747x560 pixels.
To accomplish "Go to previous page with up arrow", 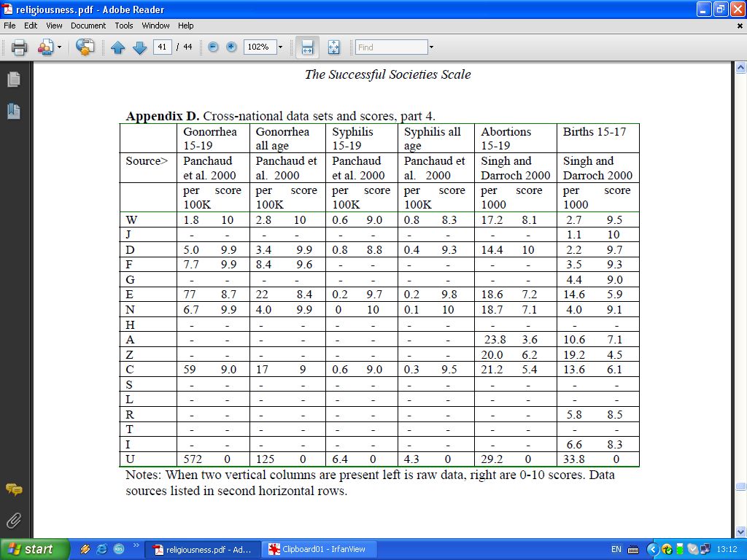I will point(118,47).
